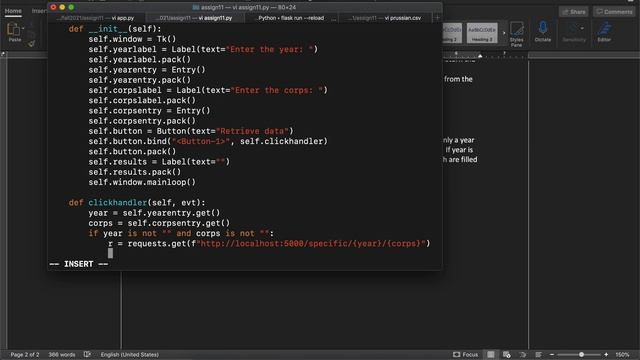Screen dimensions: 640x360
Task: Click the Format Painter brush in Word ribbon
Action: (x=31, y=44)
